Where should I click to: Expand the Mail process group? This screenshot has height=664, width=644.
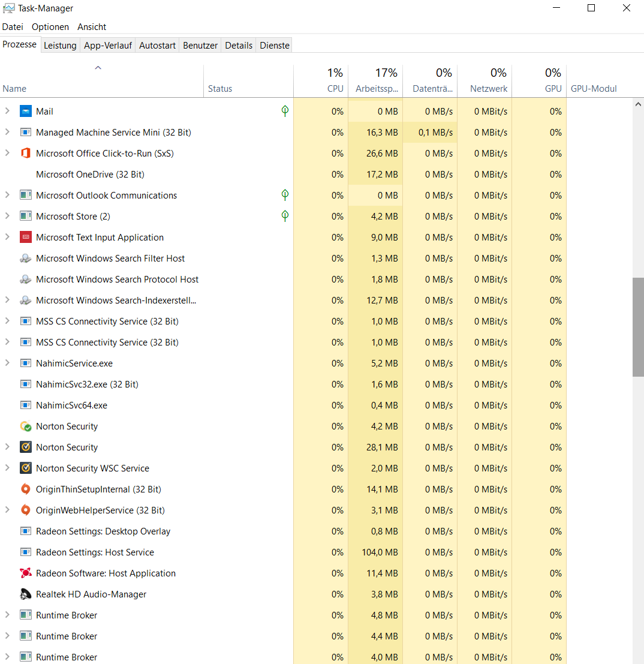7,111
